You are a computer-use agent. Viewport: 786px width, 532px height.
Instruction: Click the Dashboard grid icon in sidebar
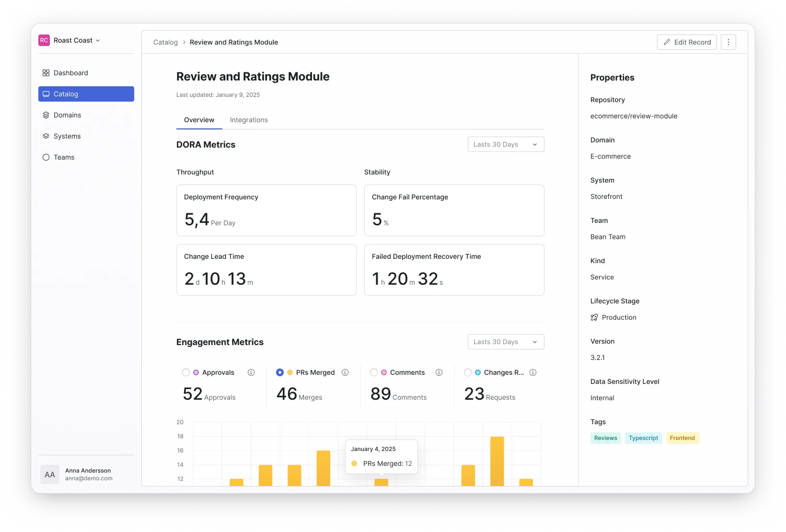46,73
